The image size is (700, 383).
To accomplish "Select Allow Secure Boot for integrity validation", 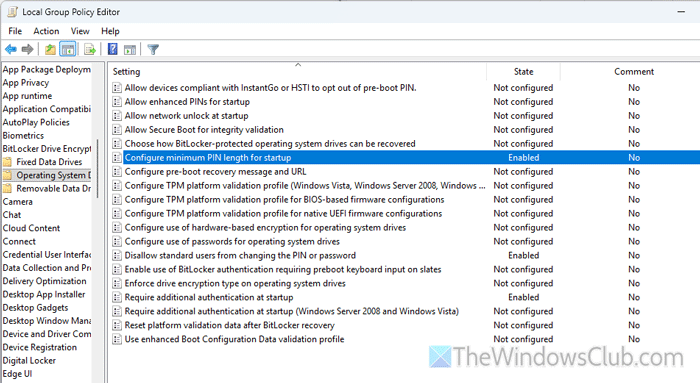I will point(204,130).
